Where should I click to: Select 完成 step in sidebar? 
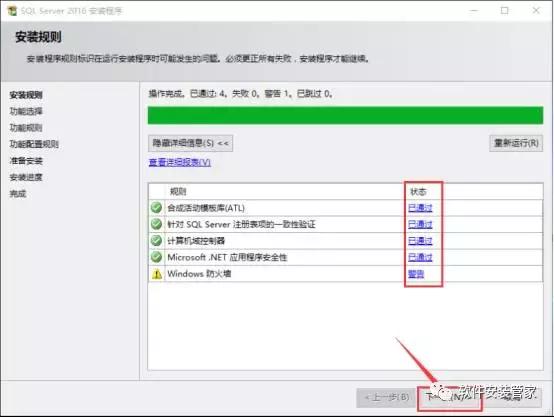point(18,194)
